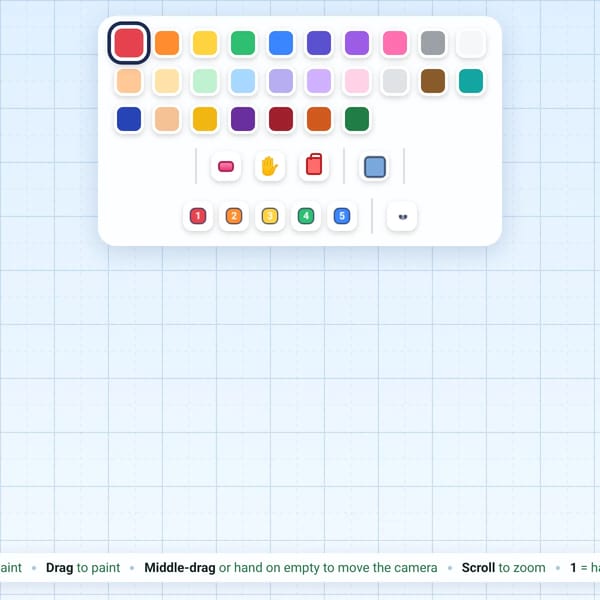Choose the yellow number 3 button

(270, 216)
